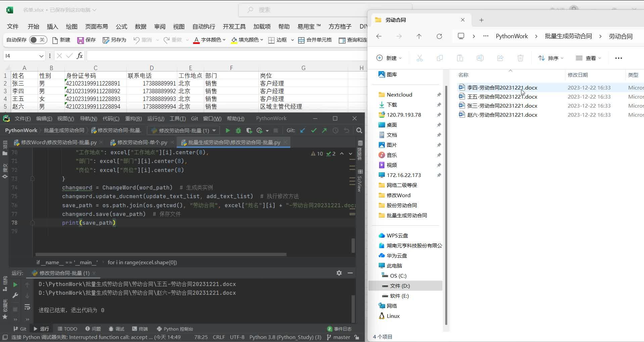Open the TODO tool window button
Viewport: 644px width, 342px height.
[67, 329]
